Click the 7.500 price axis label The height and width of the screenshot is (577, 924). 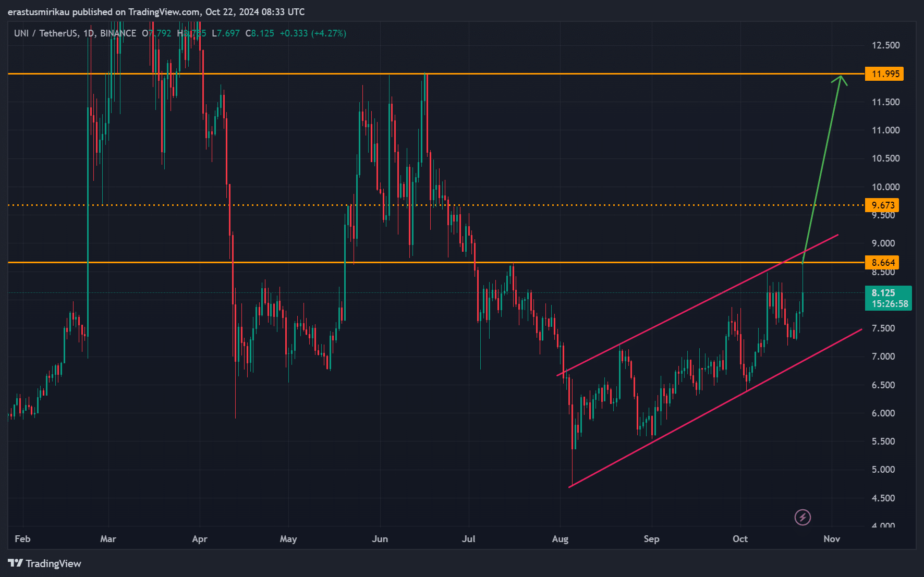[883, 328]
